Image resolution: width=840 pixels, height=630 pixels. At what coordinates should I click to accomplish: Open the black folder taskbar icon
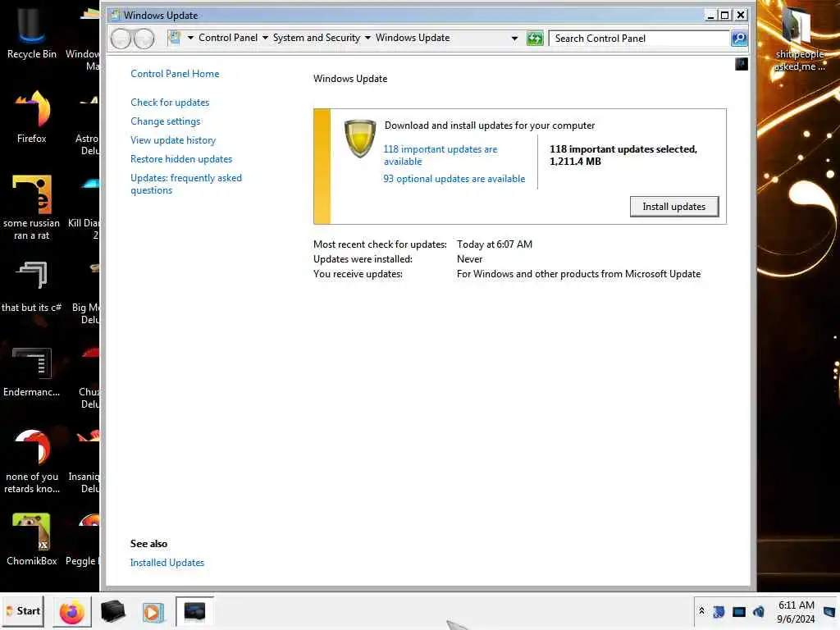point(112,612)
